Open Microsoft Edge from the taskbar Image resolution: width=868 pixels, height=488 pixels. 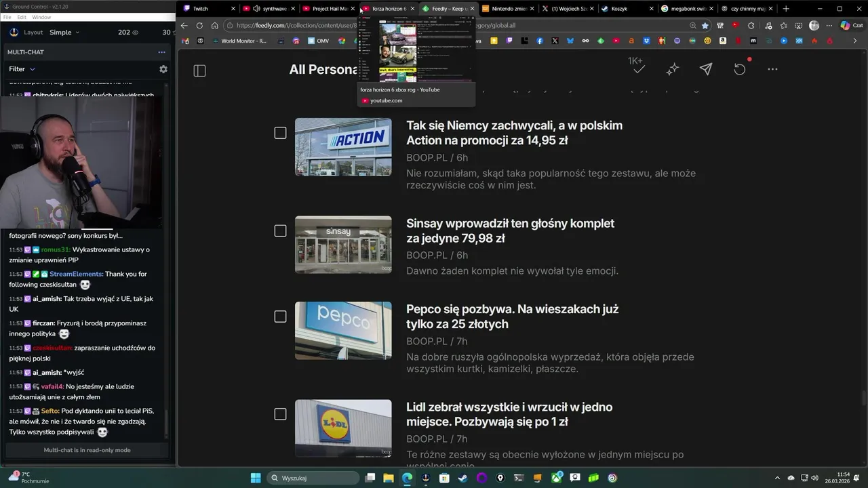[407, 478]
